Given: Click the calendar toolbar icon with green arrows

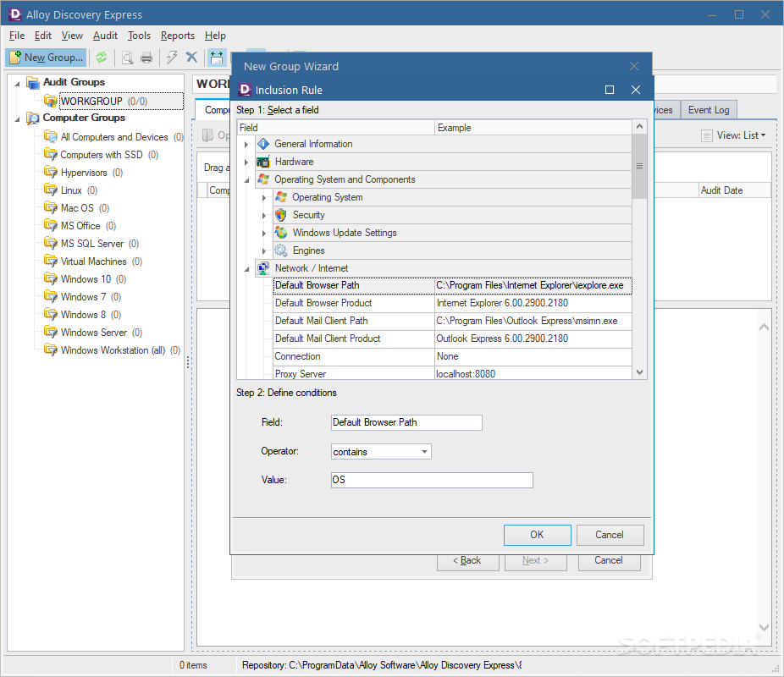Looking at the screenshot, I should (217, 58).
